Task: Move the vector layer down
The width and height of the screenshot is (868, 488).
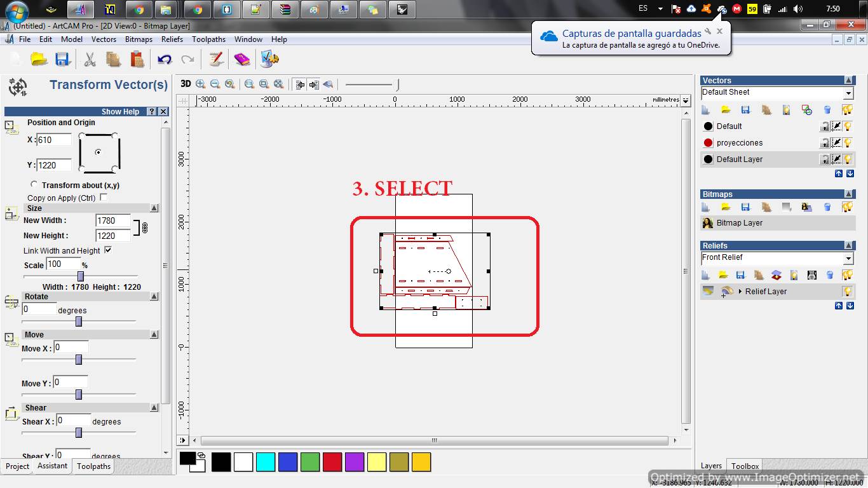Action: tap(850, 173)
